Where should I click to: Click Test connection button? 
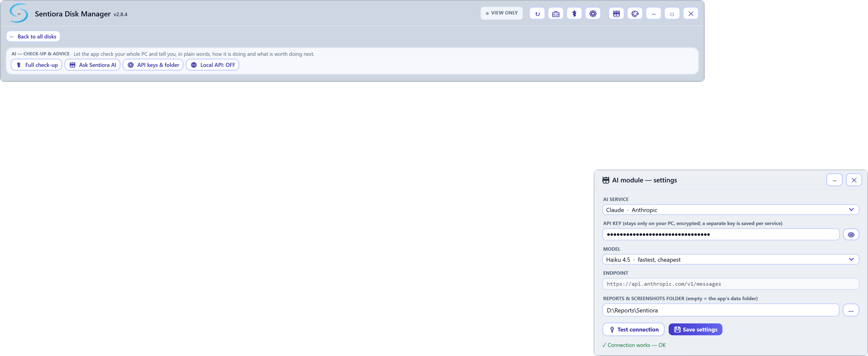634,329
